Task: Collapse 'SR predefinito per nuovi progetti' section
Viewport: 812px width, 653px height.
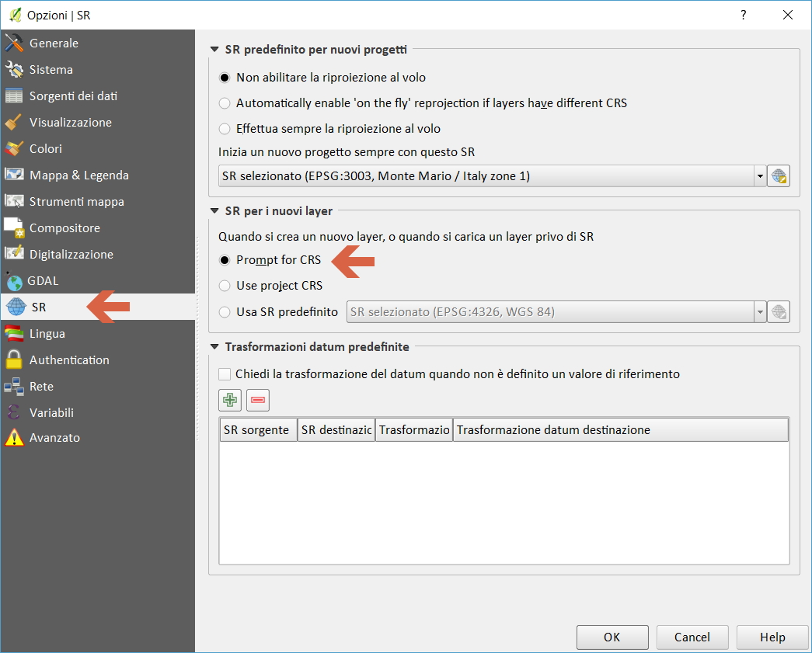Action: (214, 50)
